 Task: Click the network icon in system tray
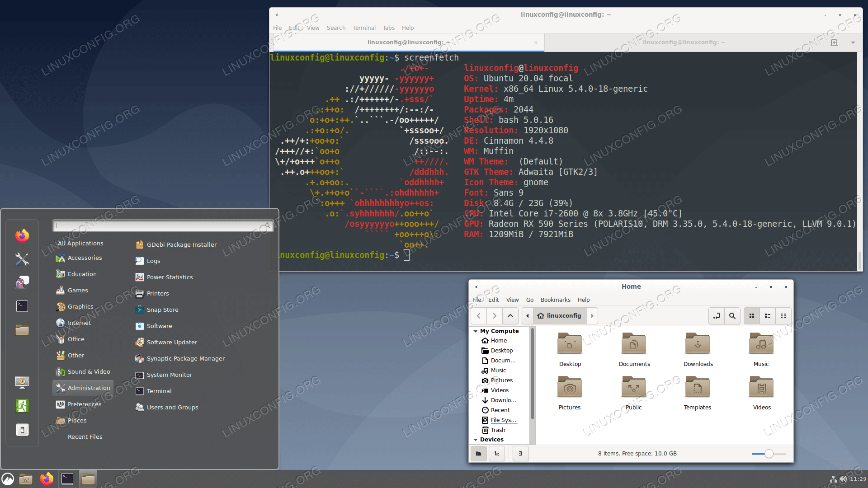(x=833, y=479)
